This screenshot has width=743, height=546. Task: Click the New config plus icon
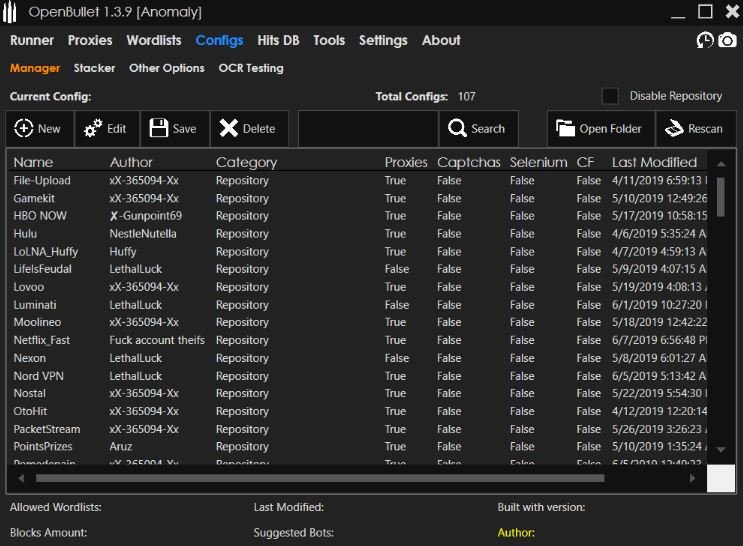(x=23, y=128)
